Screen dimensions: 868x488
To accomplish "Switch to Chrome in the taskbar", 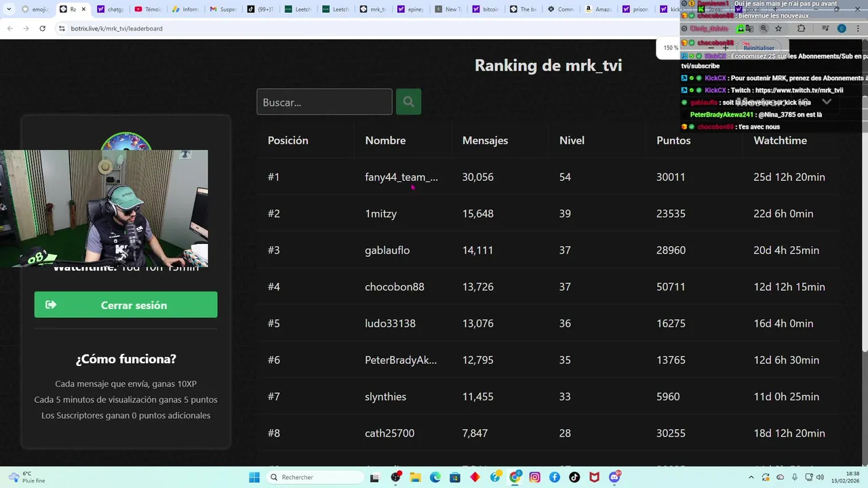I will (x=515, y=477).
